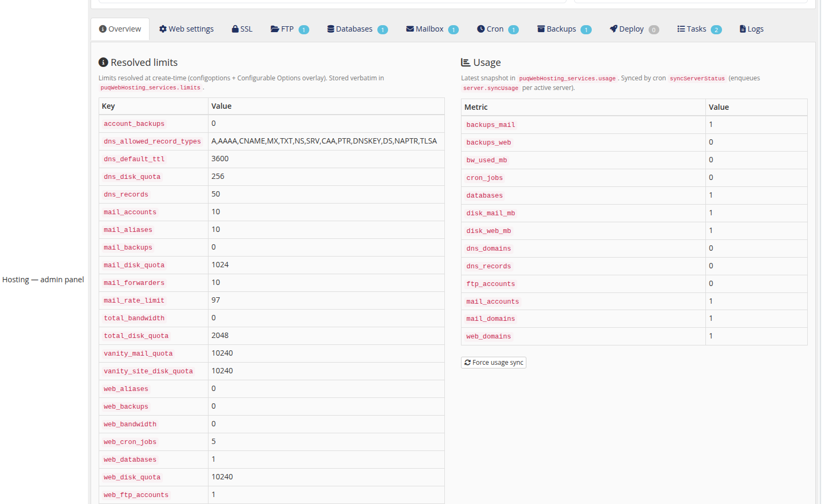Show the Tasks tab
Screen dimensions: 826x504
click(699, 29)
